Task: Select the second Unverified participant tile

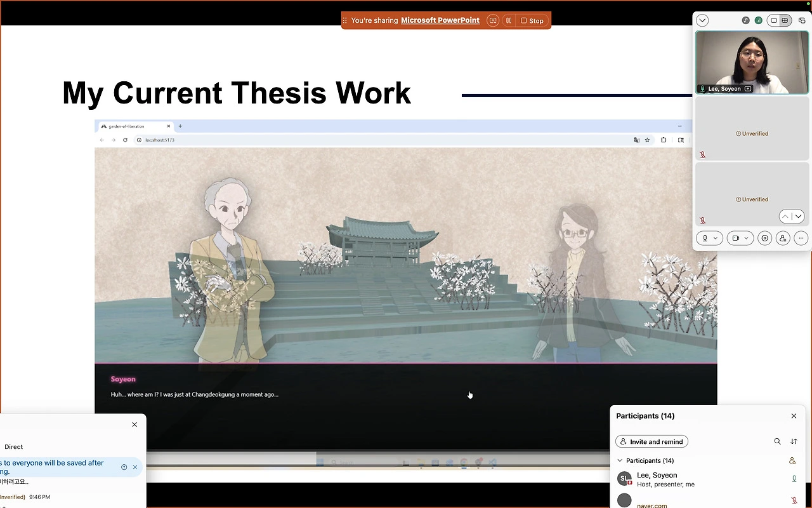Action: pos(752,194)
